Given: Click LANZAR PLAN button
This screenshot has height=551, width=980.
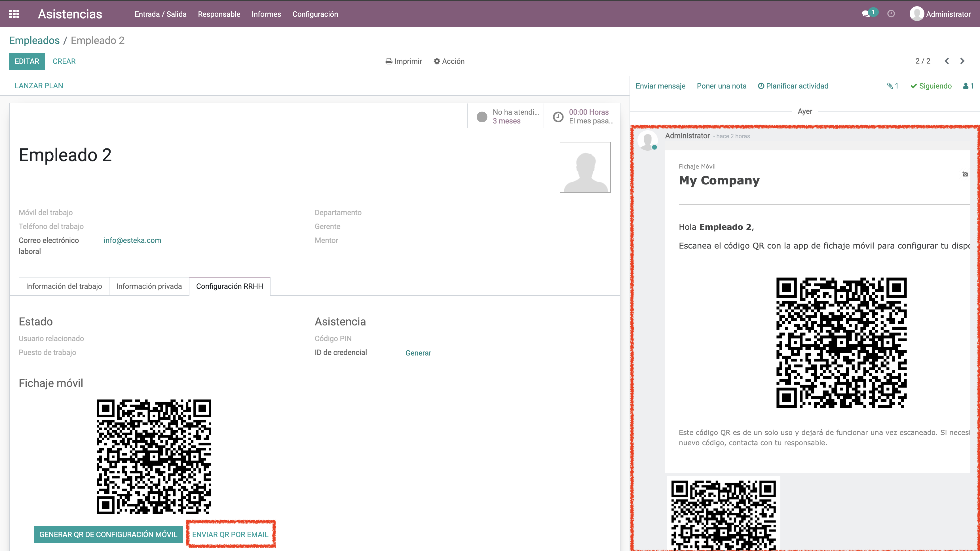Looking at the screenshot, I should click(39, 86).
